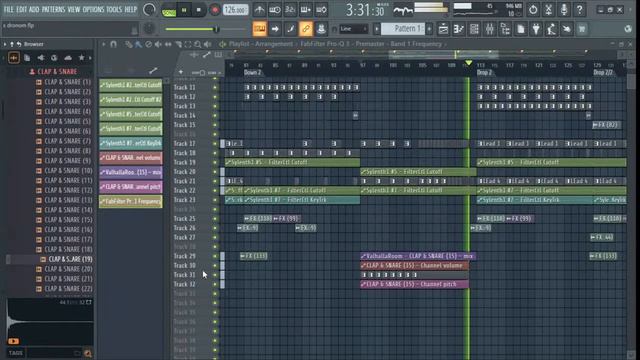
Task: Select the playlist Draw pencil tool
Action: [x=129, y=44]
